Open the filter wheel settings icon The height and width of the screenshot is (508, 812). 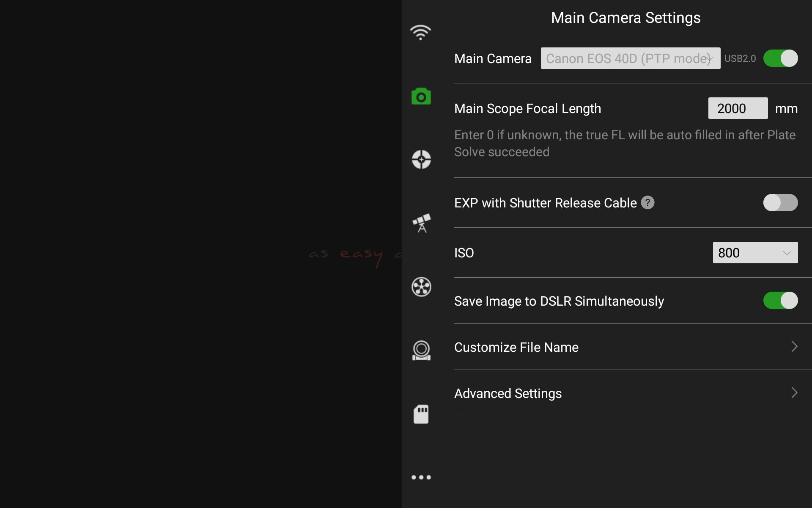[421, 287]
